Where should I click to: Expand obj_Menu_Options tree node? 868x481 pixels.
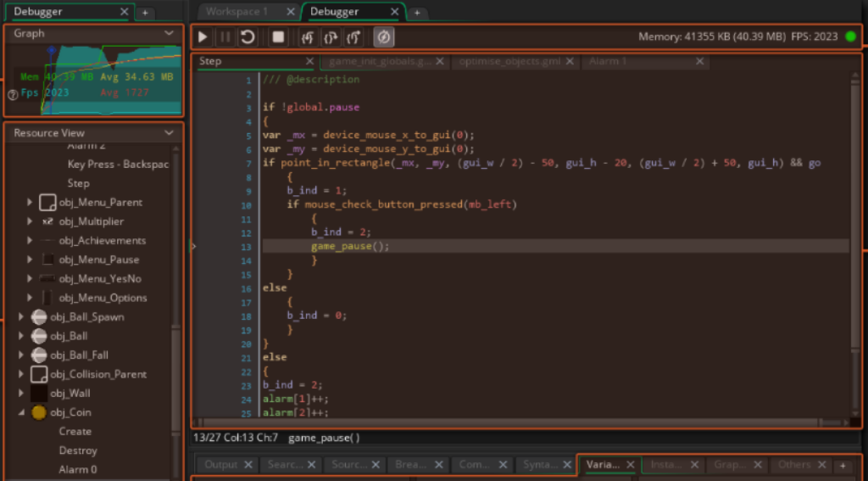(30, 298)
